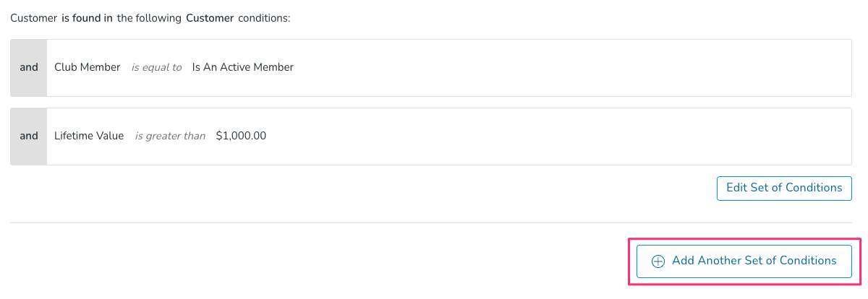Screen dimensions: 868x299
Task: Select the $1,000.00 value
Action: click(x=241, y=136)
